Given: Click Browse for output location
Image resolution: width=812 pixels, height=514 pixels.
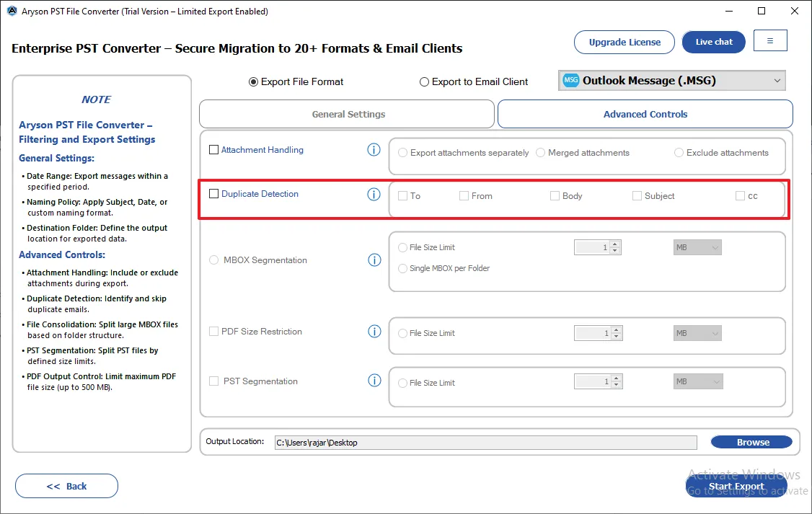Looking at the screenshot, I should pyautogui.click(x=751, y=442).
